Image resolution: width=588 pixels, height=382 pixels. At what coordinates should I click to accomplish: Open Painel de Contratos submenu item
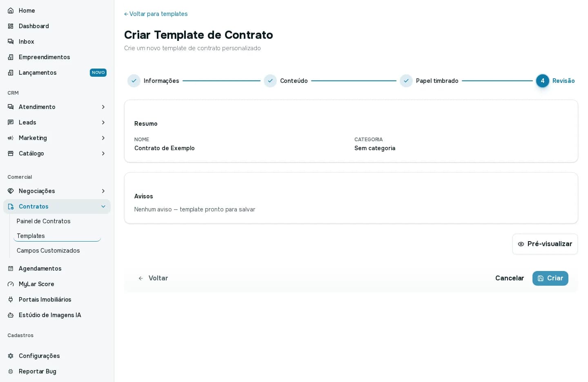click(x=57, y=221)
